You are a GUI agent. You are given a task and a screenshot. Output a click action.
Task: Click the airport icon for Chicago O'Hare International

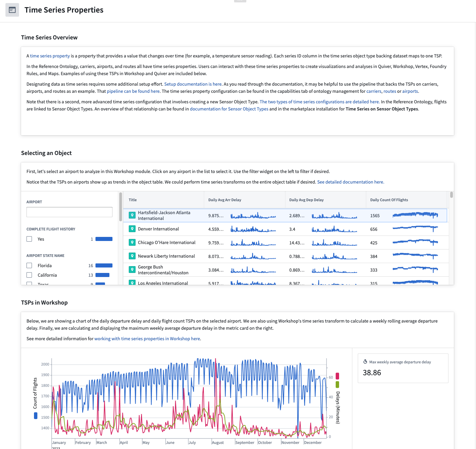(132, 242)
